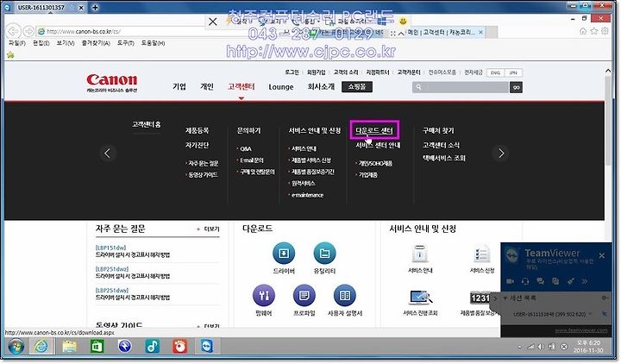Select the 기업 navigation item
Viewport: 621px width, 364px height.
(179, 86)
